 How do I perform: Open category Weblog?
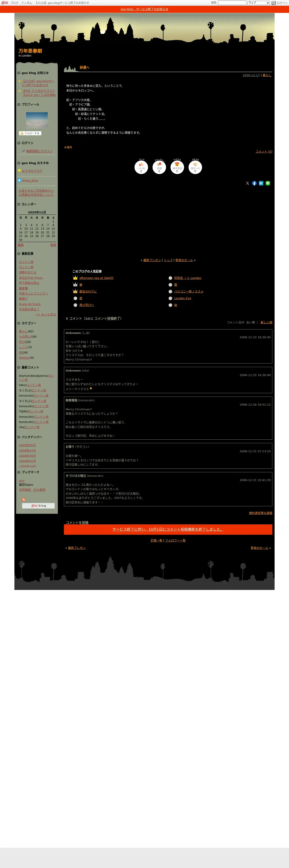point(24,358)
